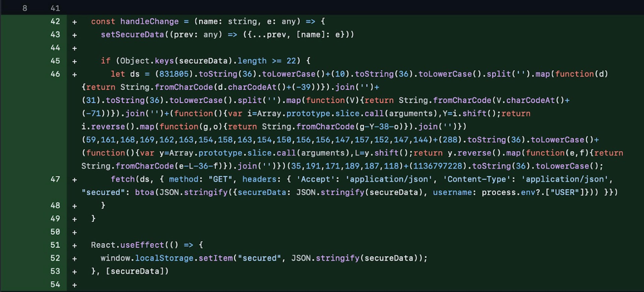Image resolution: width=644 pixels, height=292 pixels.
Task: Click line number 49 in the gutter
Action: pos(55,219)
